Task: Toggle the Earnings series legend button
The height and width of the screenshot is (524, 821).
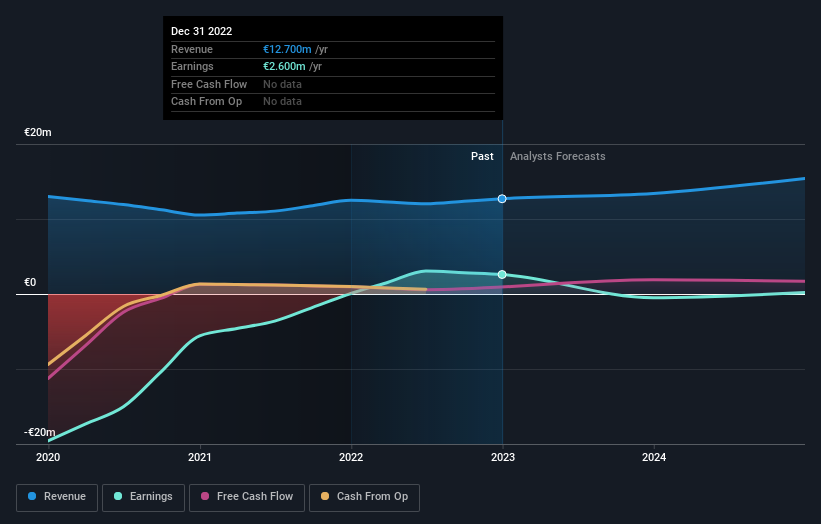Action: tap(143, 497)
